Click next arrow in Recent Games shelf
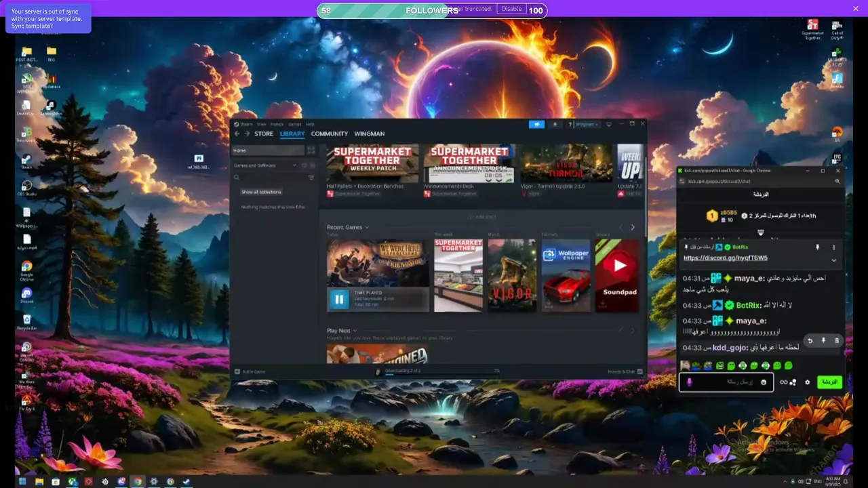 [633, 228]
